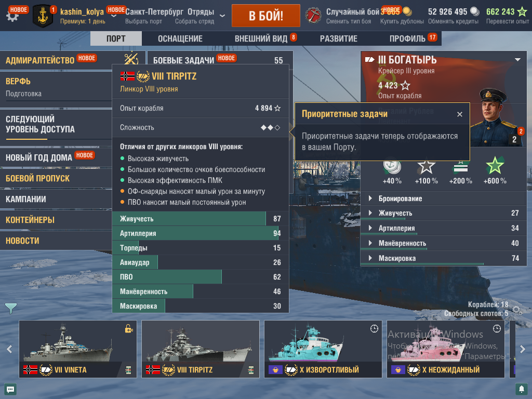The image size is (532, 399).
Task: Click the clan anchor emblem icon
Action: pos(43,16)
